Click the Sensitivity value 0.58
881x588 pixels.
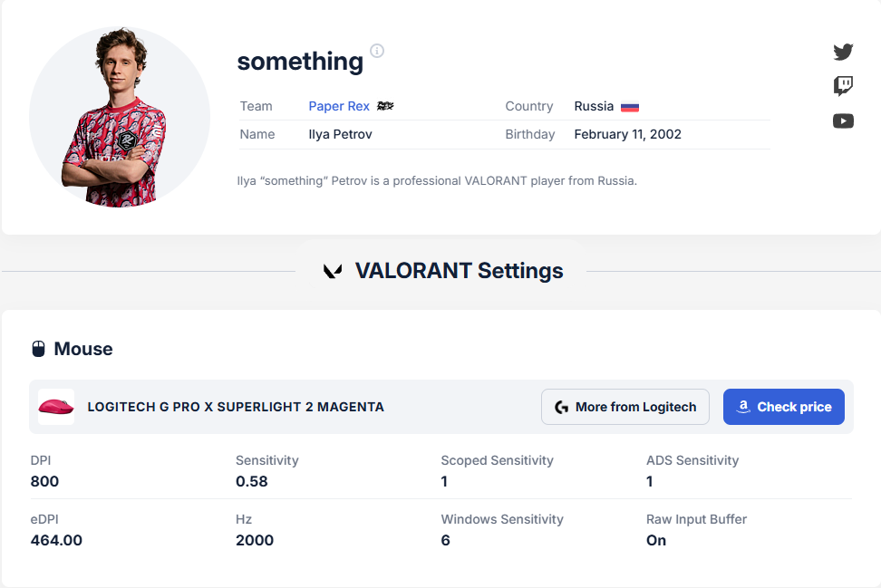[252, 481]
